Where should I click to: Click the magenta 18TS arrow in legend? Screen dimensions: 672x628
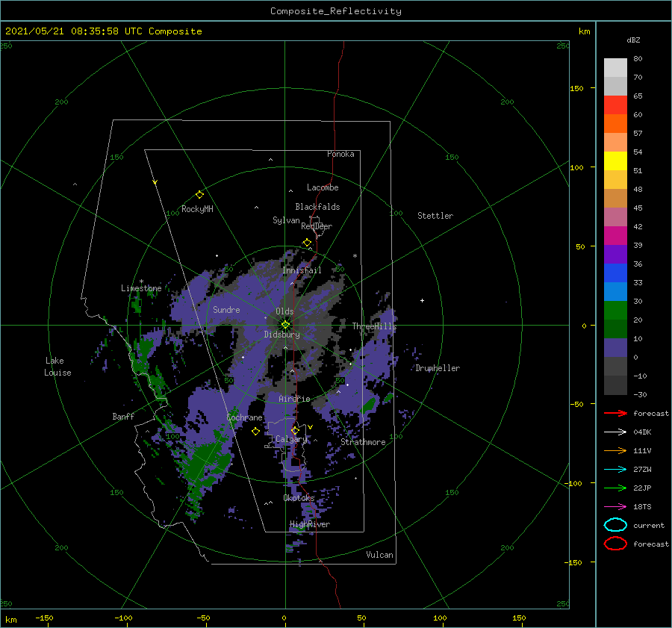pyautogui.click(x=615, y=507)
